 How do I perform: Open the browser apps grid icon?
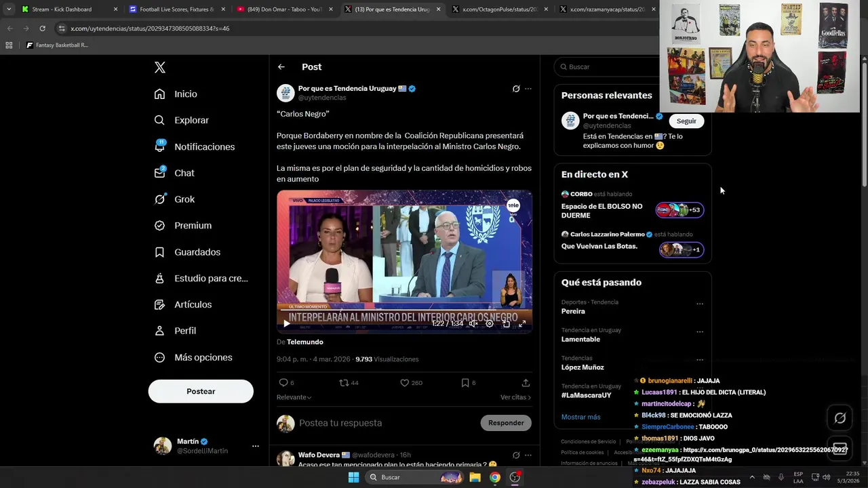(9, 45)
